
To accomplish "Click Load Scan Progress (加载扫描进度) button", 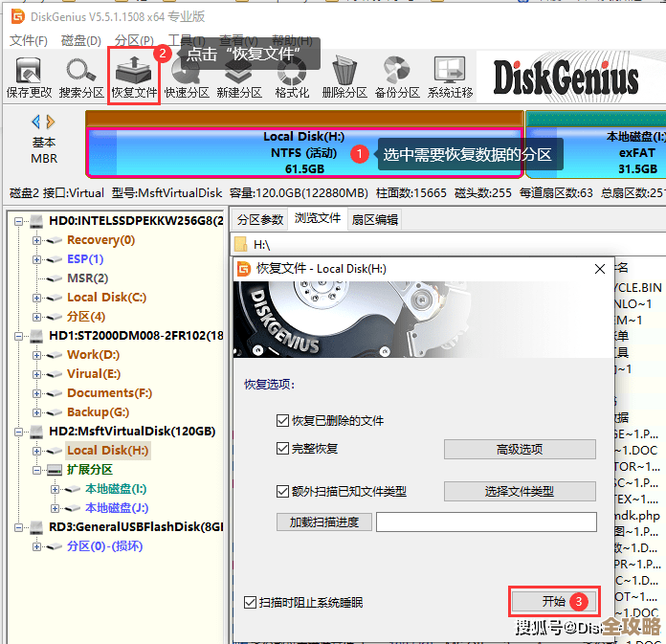I will click(x=324, y=522).
